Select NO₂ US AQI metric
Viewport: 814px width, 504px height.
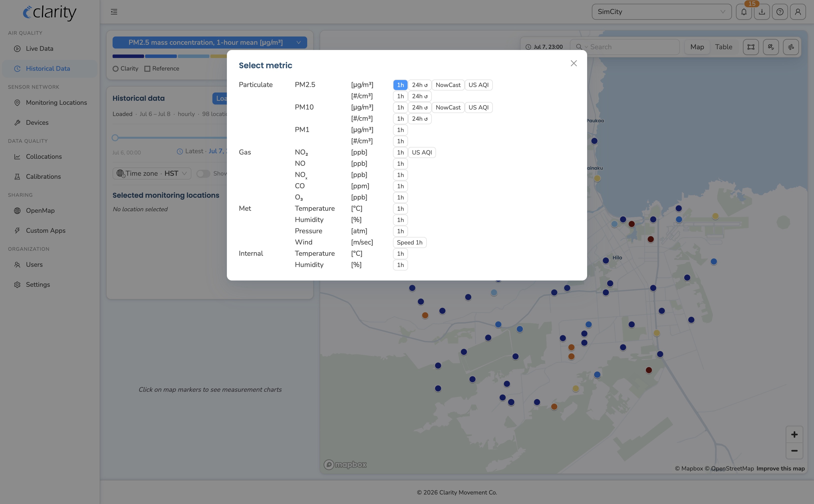pyautogui.click(x=422, y=153)
